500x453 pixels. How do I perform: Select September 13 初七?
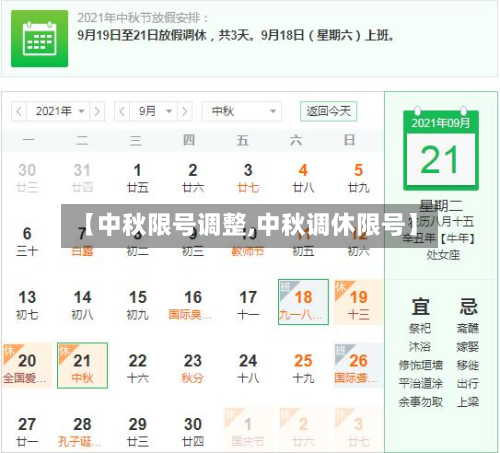pyautogui.click(x=27, y=305)
